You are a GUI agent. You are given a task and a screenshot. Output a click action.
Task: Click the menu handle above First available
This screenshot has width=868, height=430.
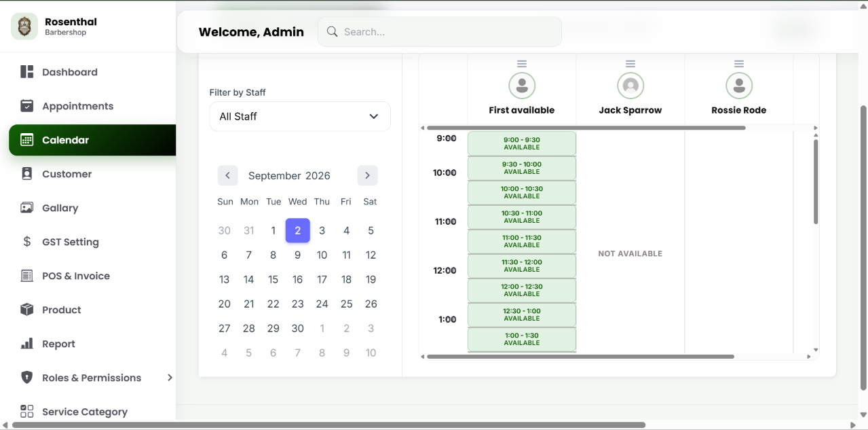click(522, 64)
